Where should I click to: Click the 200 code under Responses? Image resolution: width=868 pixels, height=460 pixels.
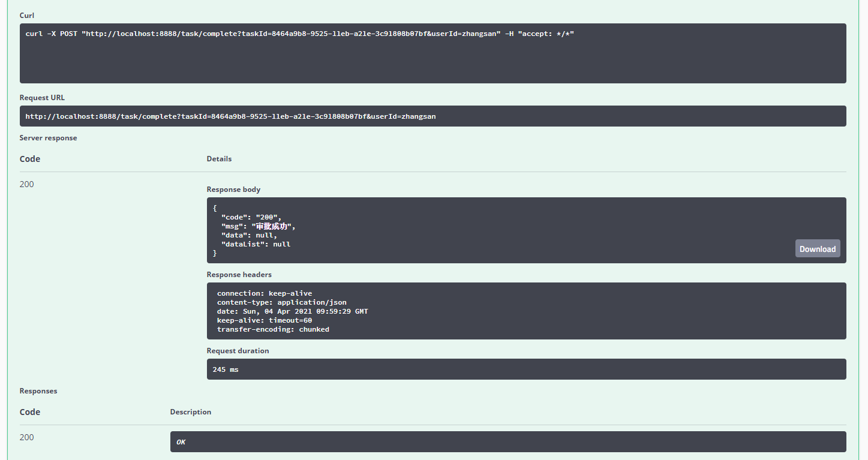coord(27,438)
